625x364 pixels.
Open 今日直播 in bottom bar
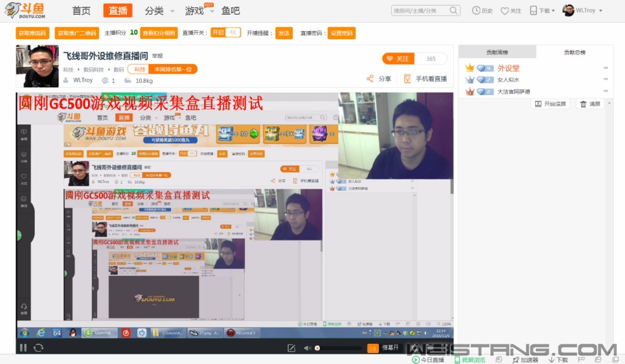(x=428, y=360)
